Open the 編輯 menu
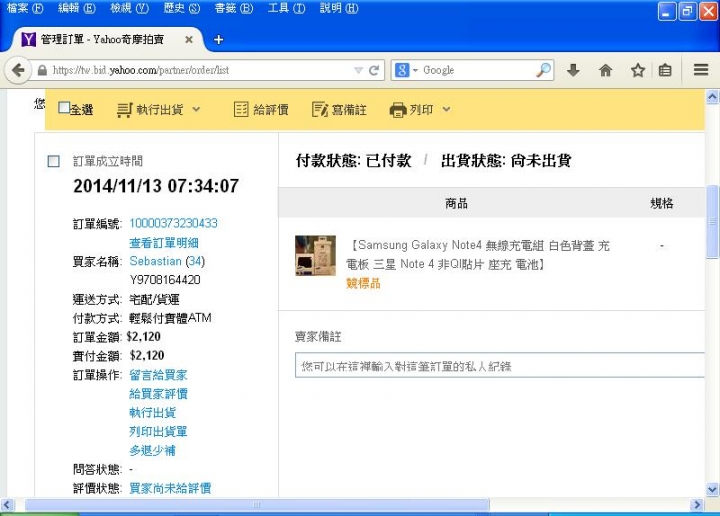720x516 pixels. click(77, 8)
